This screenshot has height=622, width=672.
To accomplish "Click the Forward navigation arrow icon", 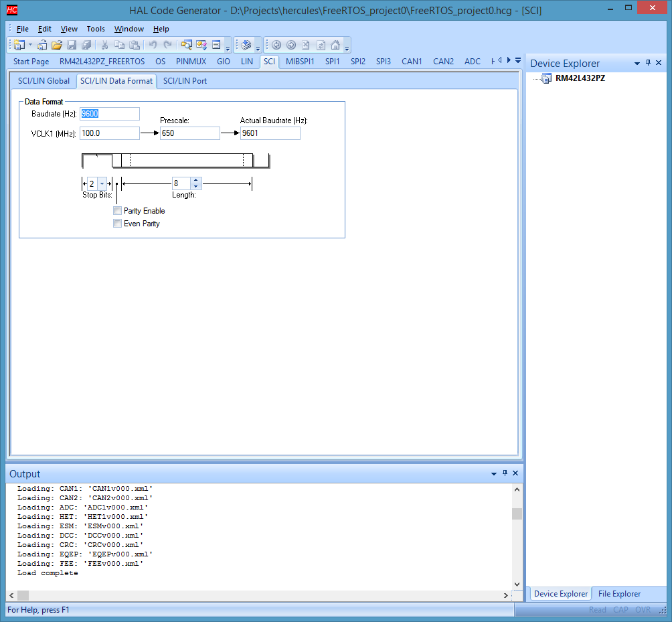I will [291, 45].
